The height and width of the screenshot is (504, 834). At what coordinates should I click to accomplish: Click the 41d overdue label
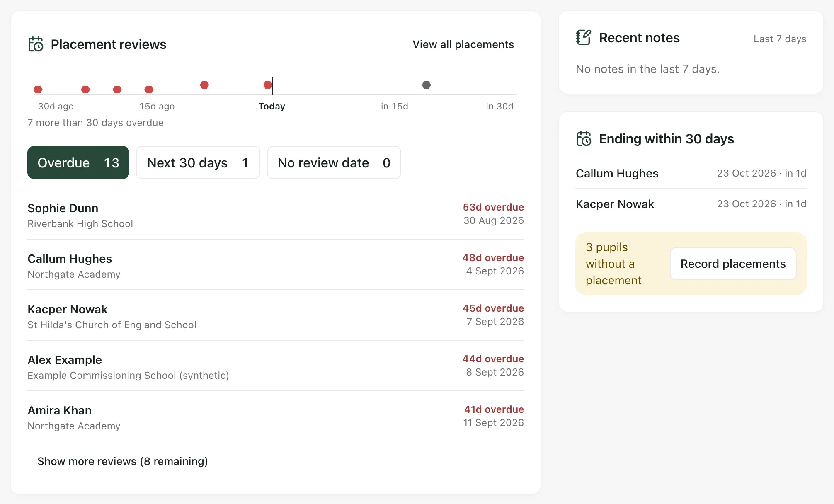494,409
